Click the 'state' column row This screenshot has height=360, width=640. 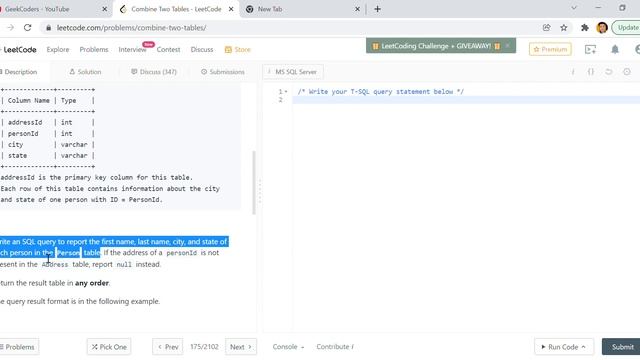point(47,156)
